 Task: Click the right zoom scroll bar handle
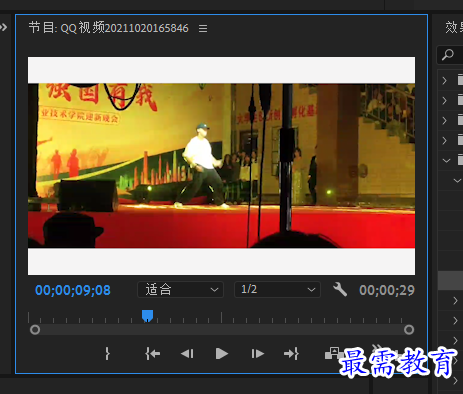pyautogui.click(x=409, y=330)
